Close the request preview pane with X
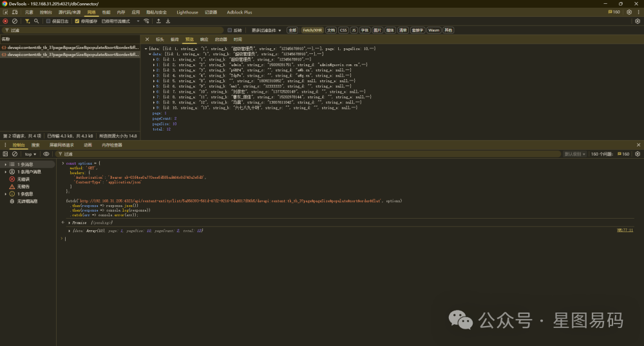644x346 pixels. (x=147, y=39)
